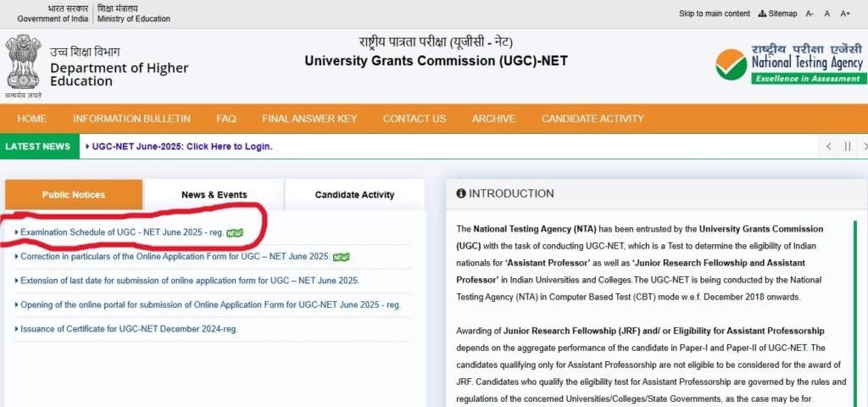Viewport: 868px width, 407px height.
Task: Click Skip to main content
Action: pos(714,14)
